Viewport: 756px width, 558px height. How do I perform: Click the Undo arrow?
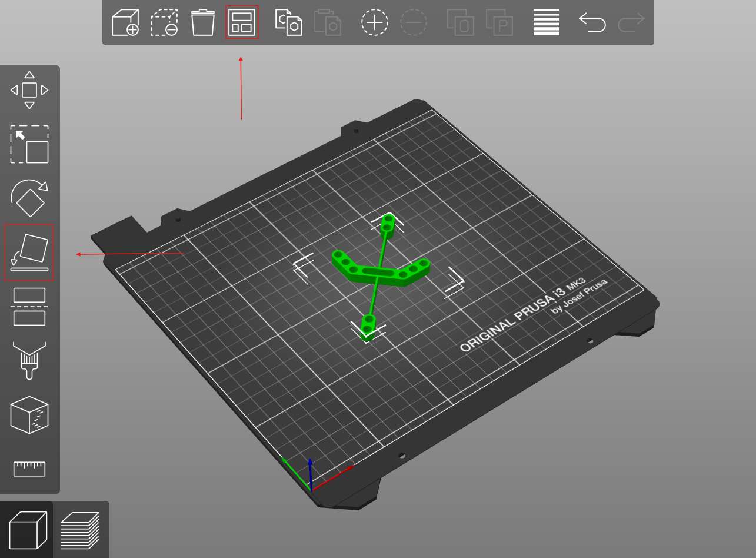[x=592, y=22]
